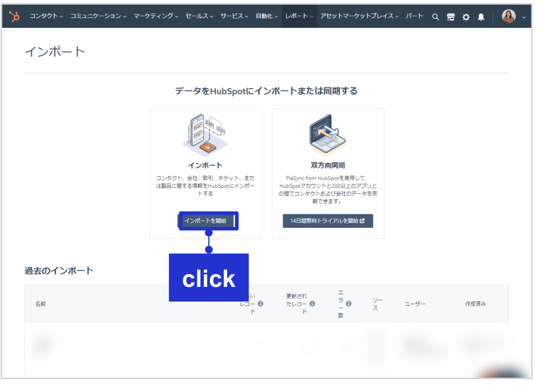This screenshot has height=385, width=538.
Task: Open the settings gear icon
Action: coord(466,17)
